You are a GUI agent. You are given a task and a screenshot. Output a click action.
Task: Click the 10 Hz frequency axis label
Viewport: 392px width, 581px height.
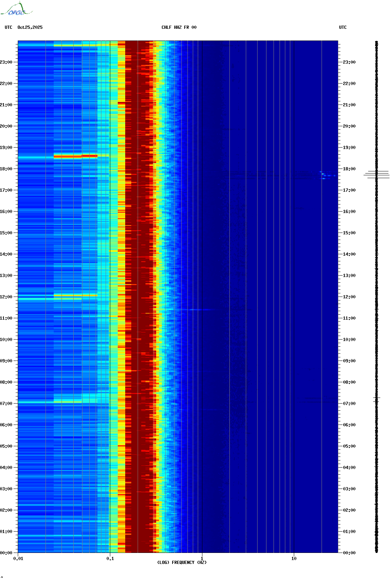click(x=294, y=559)
